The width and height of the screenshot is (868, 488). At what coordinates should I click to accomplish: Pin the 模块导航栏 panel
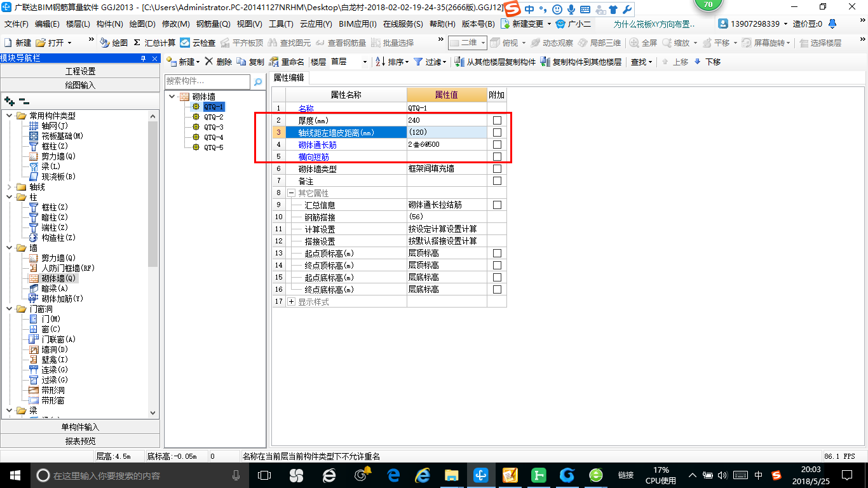point(144,58)
